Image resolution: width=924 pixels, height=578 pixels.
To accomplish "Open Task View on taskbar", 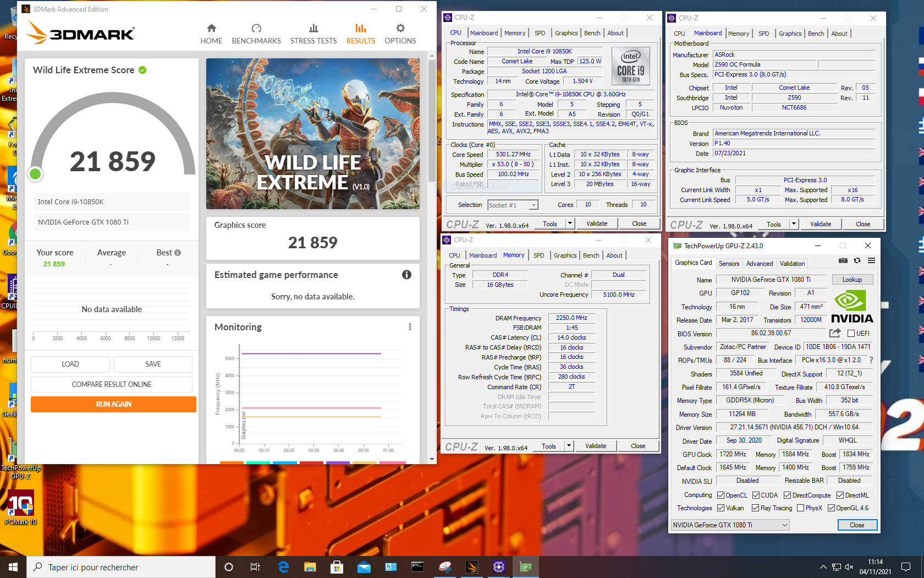I will coord(255,567).
